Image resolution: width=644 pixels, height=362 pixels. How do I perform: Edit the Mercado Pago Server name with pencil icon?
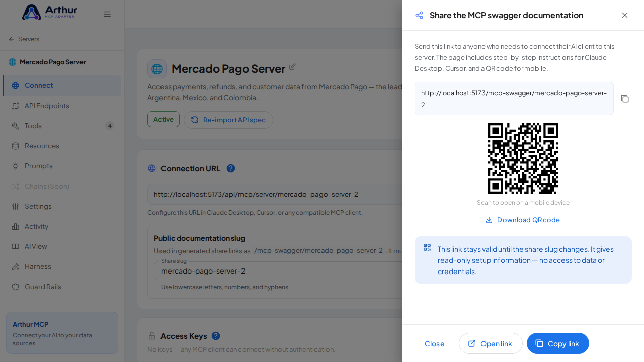tap(292, 67)
